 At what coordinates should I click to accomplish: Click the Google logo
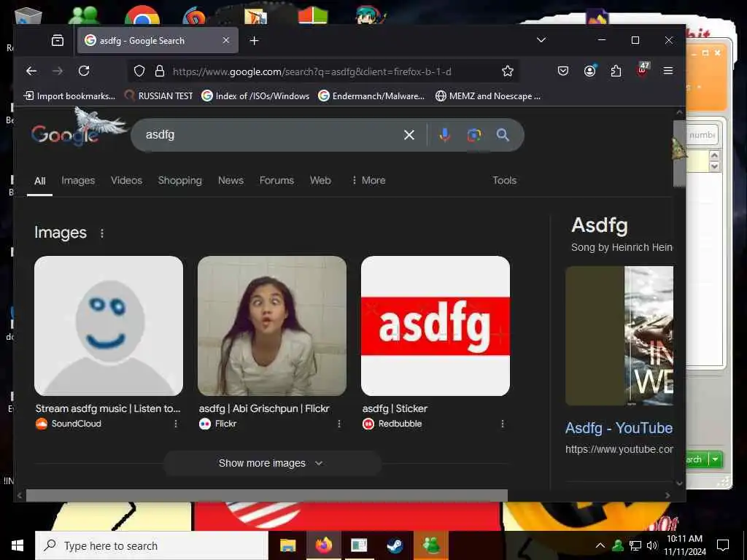[65, 135]
